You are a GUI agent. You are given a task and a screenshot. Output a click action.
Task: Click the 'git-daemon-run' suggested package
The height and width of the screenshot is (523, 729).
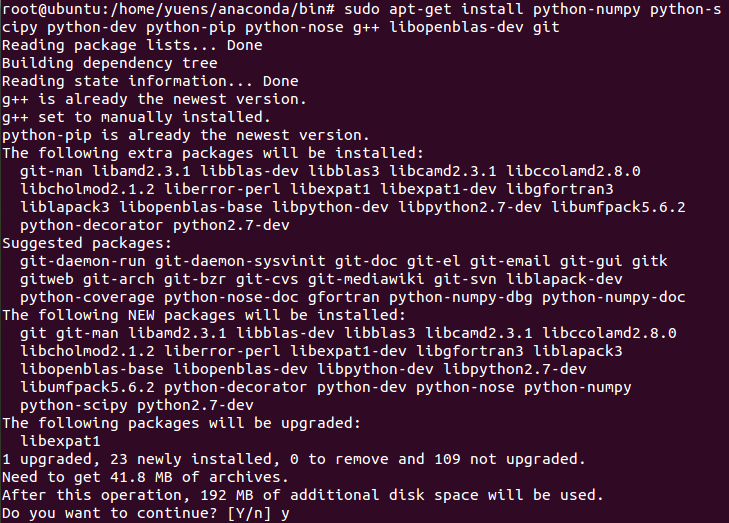[83, 261]
